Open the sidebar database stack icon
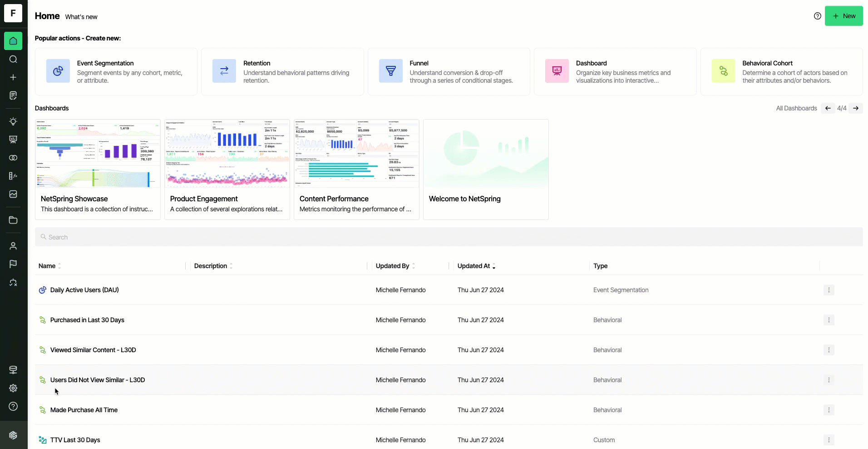The height and width of the screenshot is (449, 868). (x=13, y=370)
